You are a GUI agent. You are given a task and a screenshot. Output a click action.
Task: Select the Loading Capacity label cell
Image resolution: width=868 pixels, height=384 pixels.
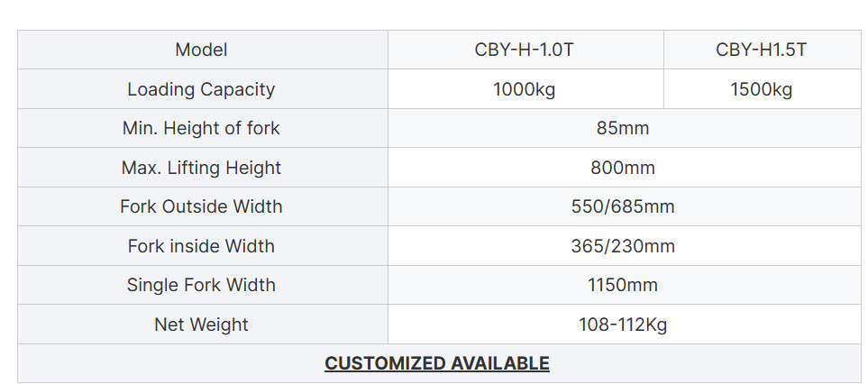pyautogui.click(x=203, y=89)
